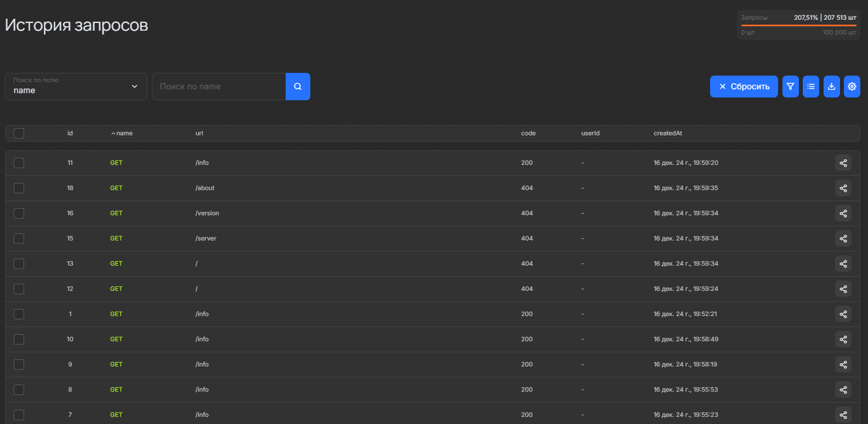The height and width of the screenshot is (424, 868).
Task: Click the magnifier search button
Action: tap(298, 87)
